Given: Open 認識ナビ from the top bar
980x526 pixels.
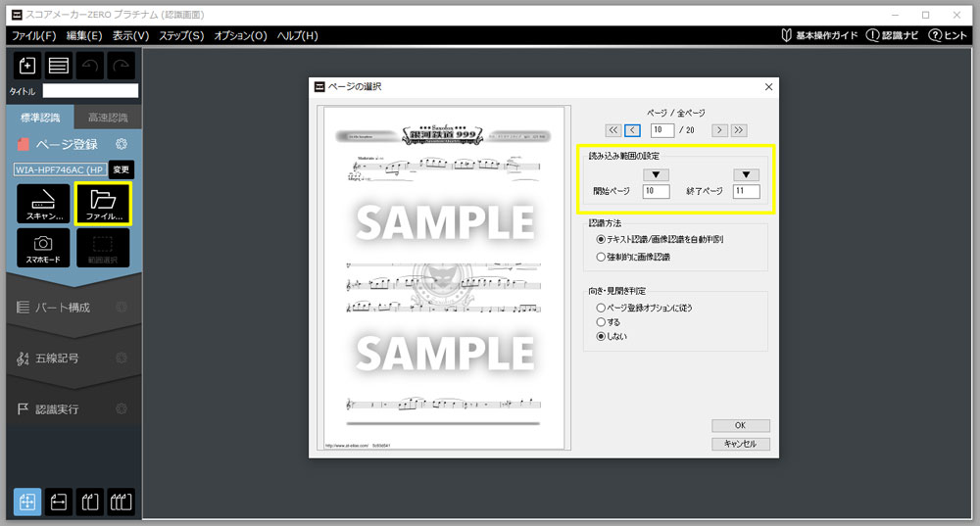Looking at the screenshot, I should click(892, 35).
